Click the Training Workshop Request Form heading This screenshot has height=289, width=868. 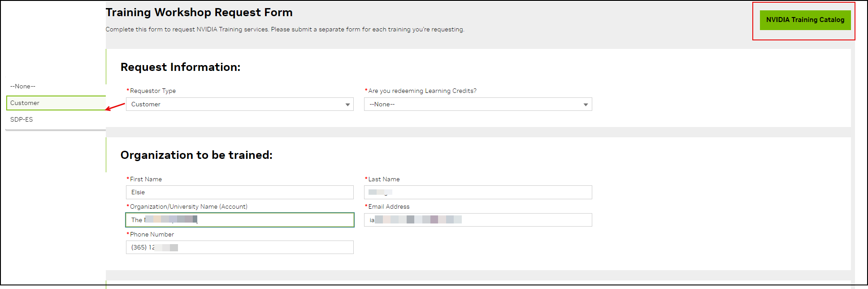(199, 13)
